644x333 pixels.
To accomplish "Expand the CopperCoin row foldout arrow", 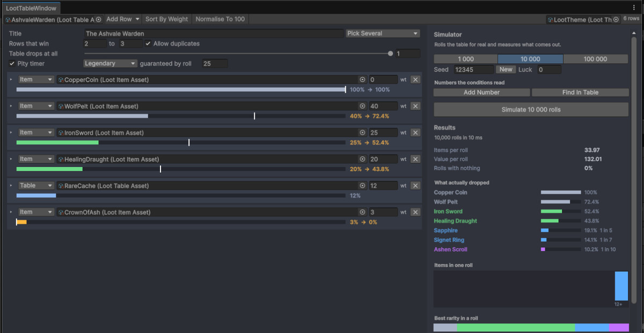I will pyautogui.click(x=11, y=79).
